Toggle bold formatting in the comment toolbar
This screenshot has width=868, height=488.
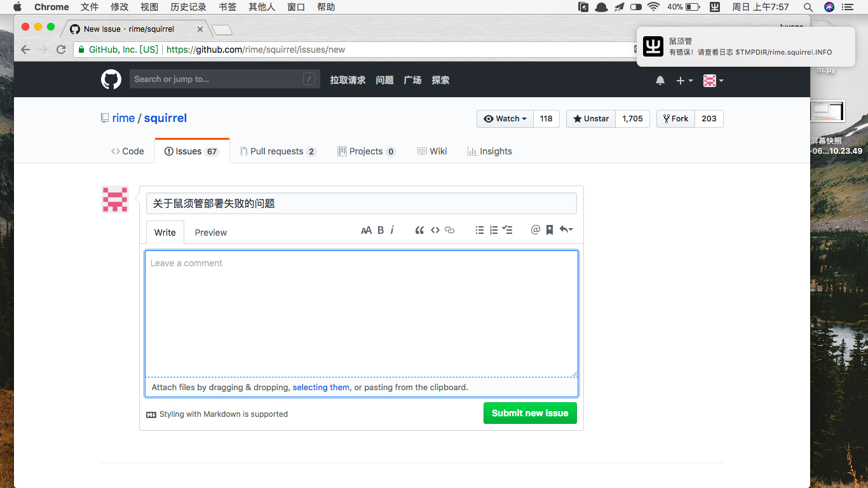[379, 230]
